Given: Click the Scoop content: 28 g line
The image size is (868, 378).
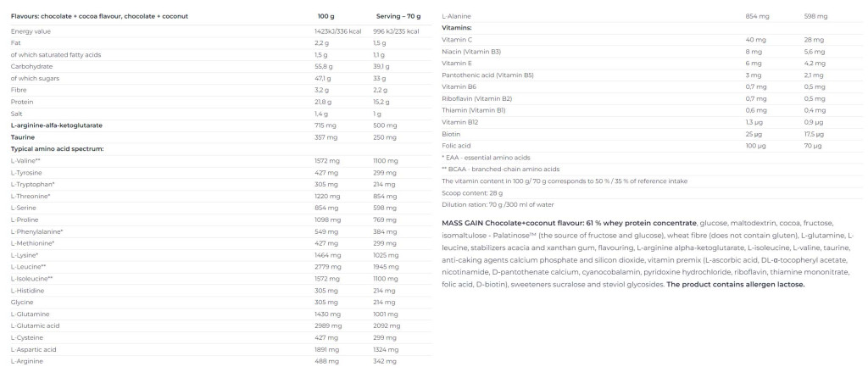Looking at the screenshot, I should pos(472,193).
